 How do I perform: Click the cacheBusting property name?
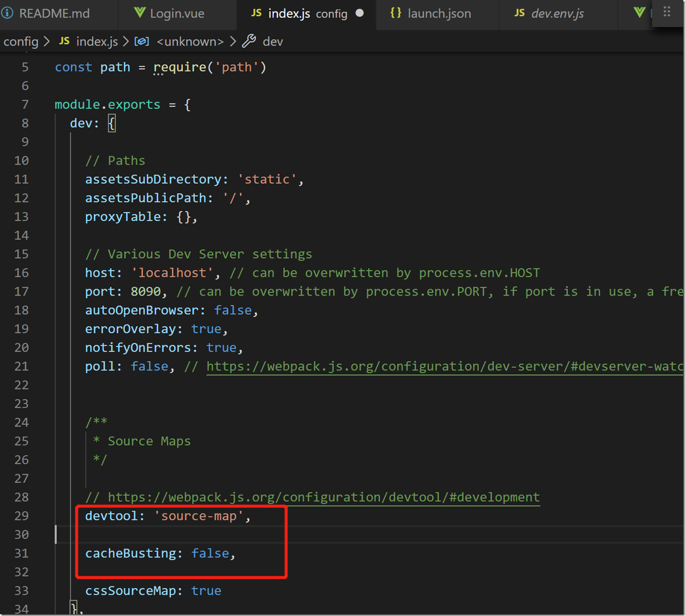130,553
